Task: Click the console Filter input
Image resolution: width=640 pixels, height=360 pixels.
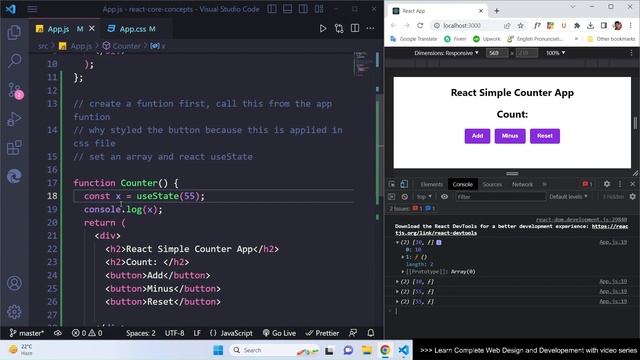Action: pos(500,197)
